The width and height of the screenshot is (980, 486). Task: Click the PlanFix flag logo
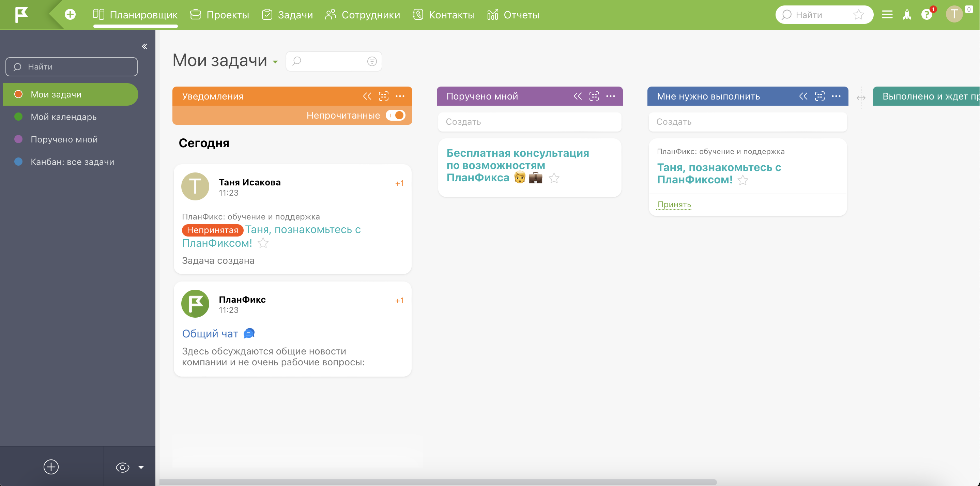(x=22, y=14)
